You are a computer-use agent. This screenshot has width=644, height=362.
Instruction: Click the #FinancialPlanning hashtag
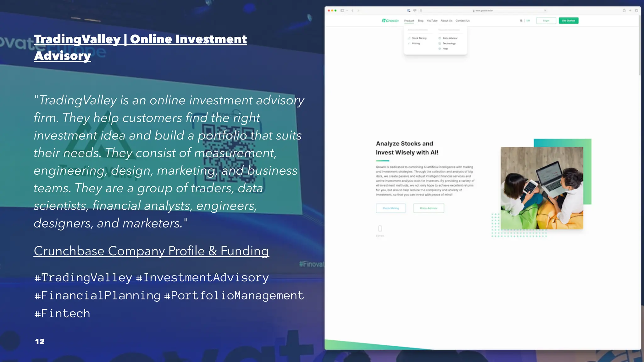[x=97, y=295]
